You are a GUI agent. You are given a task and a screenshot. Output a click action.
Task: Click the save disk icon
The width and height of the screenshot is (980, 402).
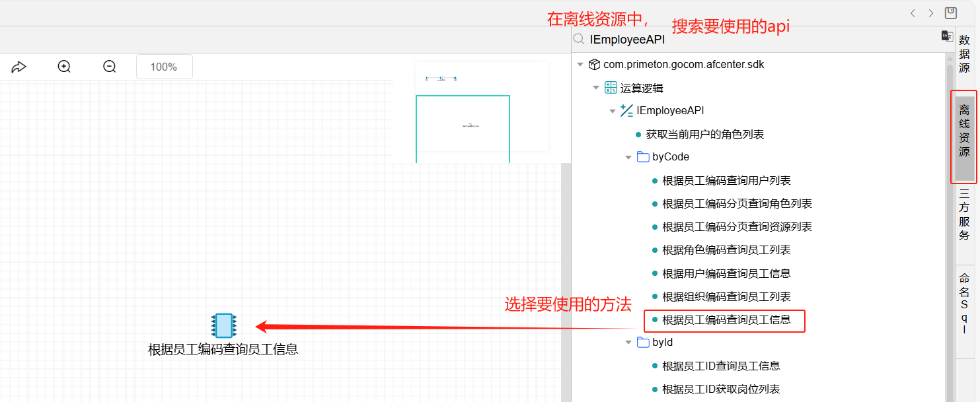point(951,13)
